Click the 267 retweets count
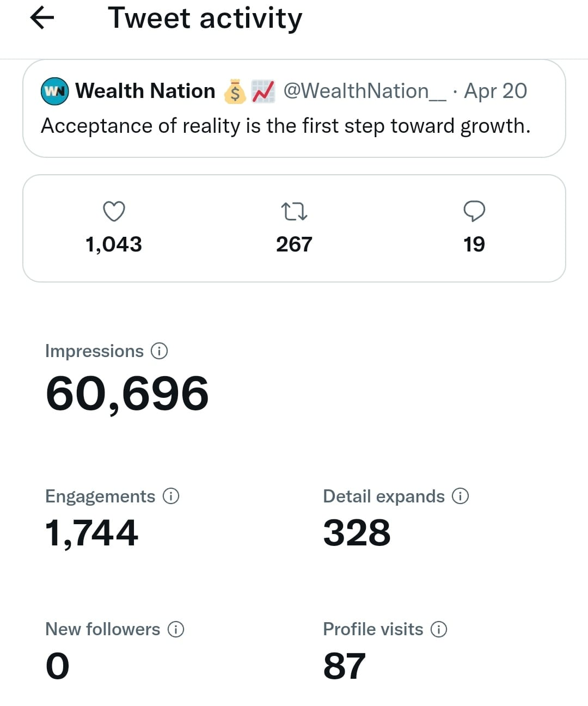Screen dimensions: 588x706 click(294, 244)
